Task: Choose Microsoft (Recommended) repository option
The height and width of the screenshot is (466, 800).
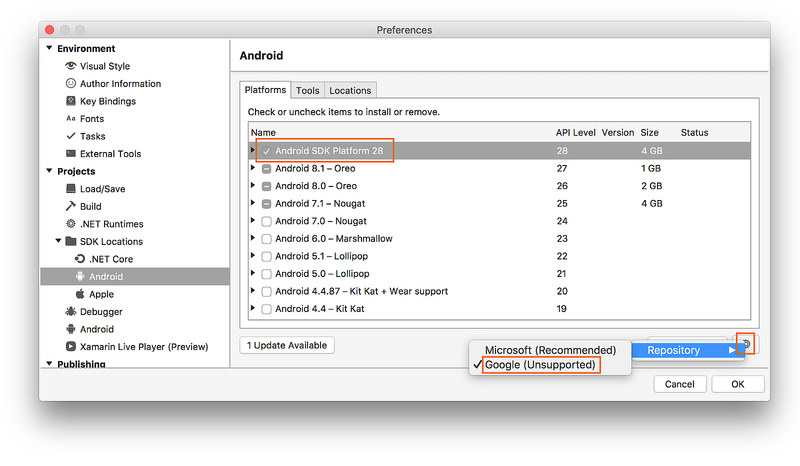Action: pos(550,350)
